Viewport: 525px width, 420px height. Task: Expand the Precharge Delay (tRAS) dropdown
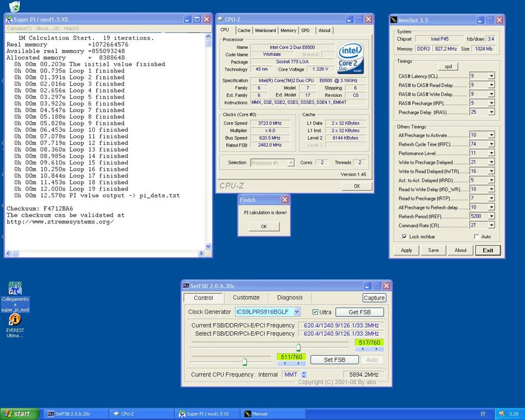[491, 112]
